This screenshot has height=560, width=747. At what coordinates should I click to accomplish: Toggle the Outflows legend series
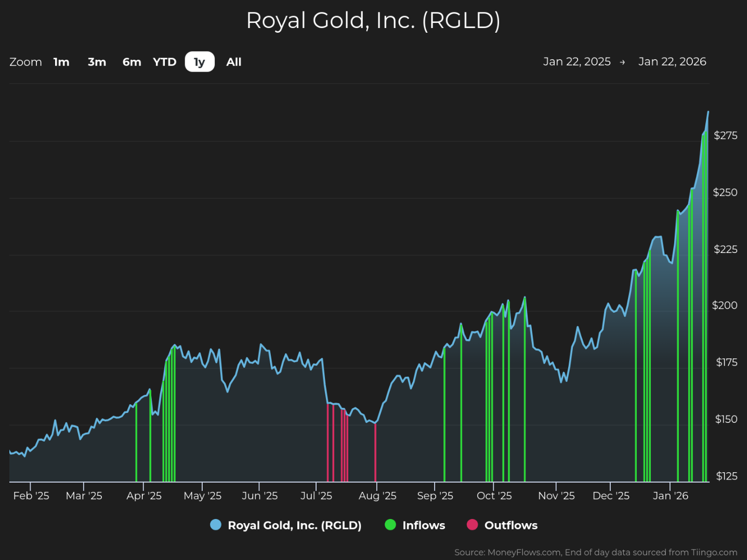(502, 525)
